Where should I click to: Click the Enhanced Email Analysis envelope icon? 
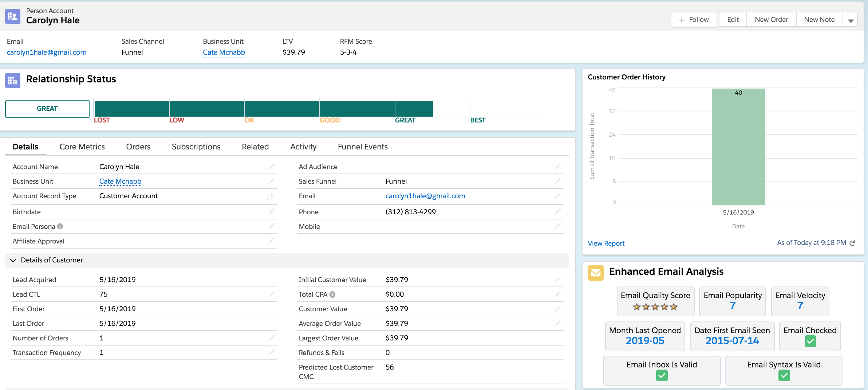pos(596,273)
